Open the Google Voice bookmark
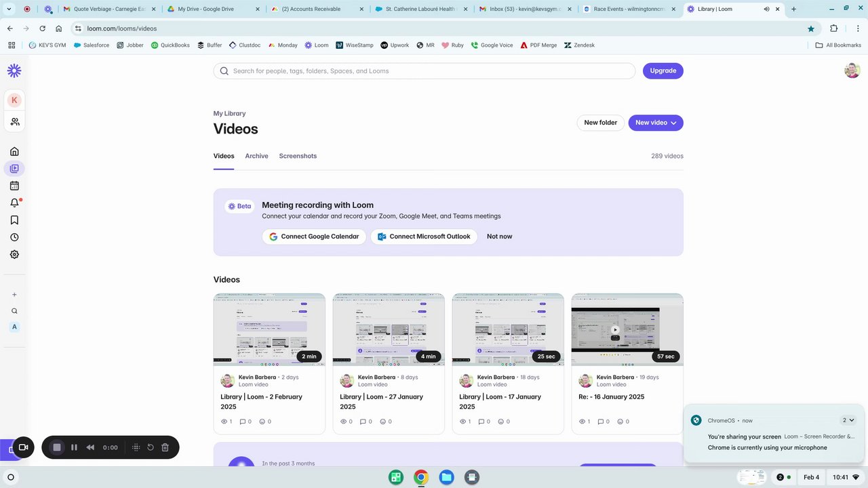Screen dimensions: 868x488 coord(492,45)
